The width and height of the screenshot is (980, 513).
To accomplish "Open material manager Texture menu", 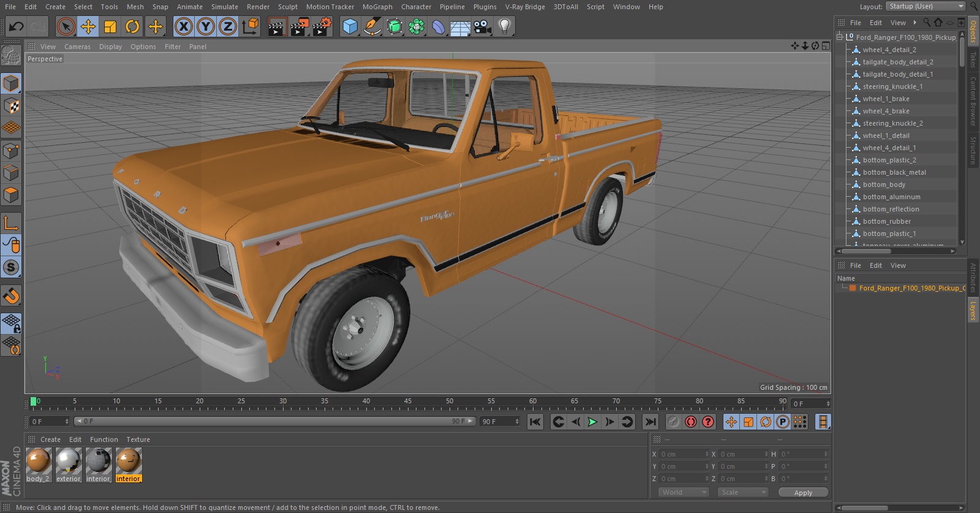I will click(138, 439).
